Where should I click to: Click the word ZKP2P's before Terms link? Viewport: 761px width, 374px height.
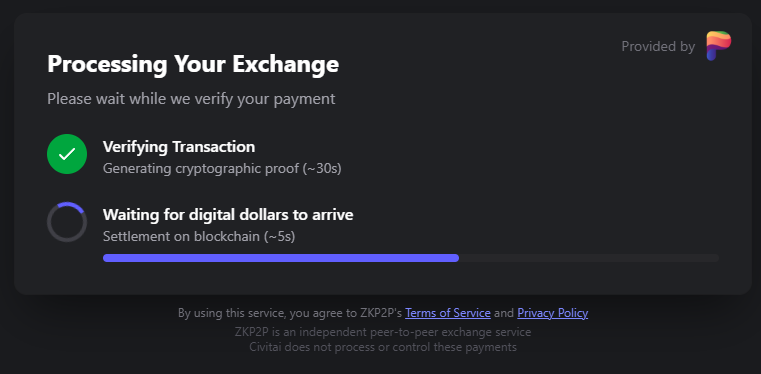[381, 313]
